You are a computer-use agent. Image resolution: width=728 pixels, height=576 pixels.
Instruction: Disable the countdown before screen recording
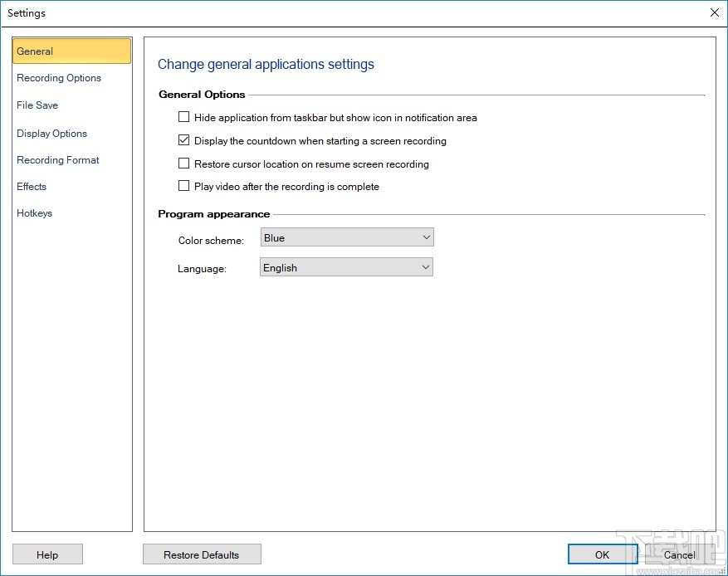pos(183,139)
